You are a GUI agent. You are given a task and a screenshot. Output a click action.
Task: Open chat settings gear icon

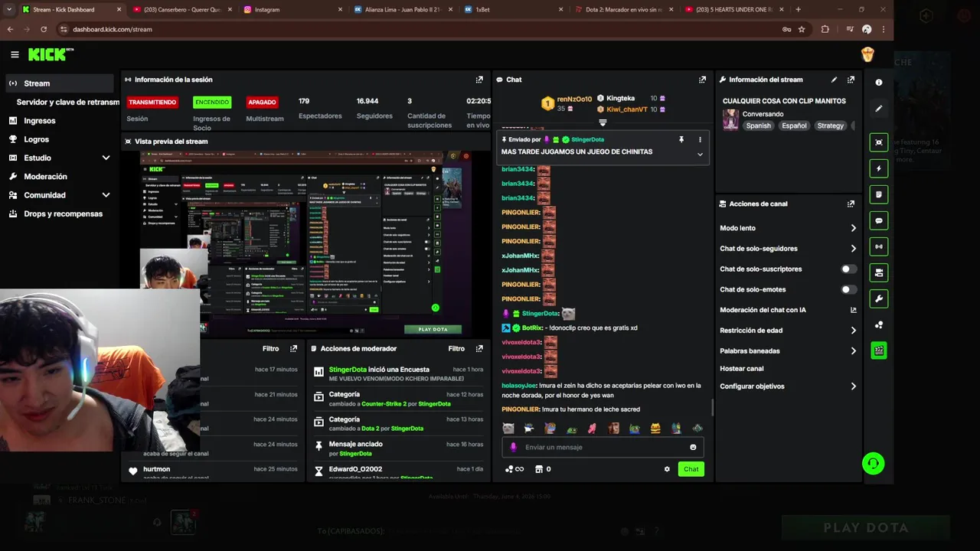[x=667, y=469]
